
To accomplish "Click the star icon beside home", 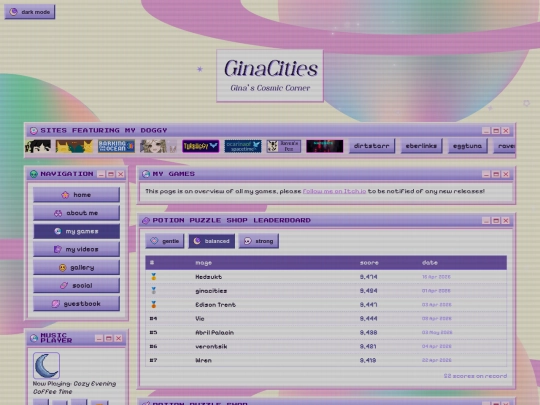I will tap(65, 195).
